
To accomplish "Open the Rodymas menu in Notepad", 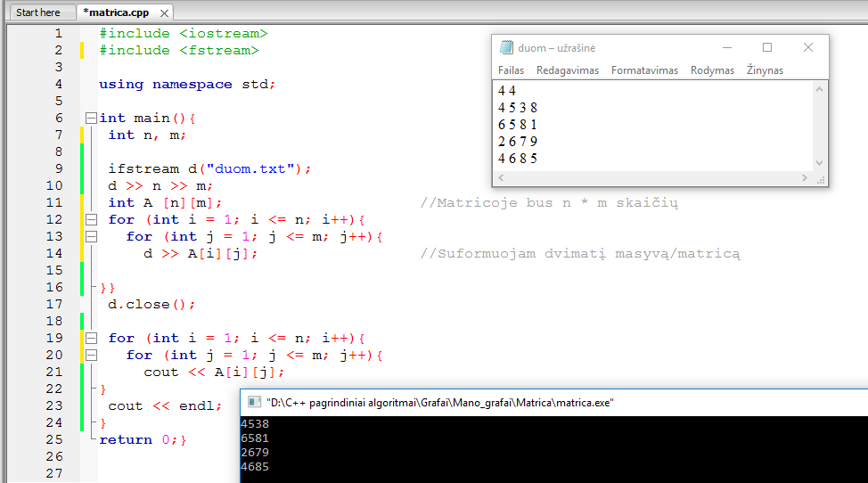I will pos(712,70).
